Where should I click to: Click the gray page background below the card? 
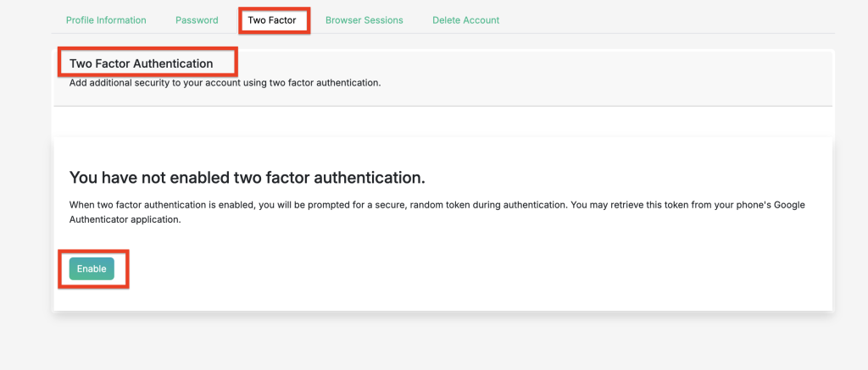click(x=441, y=343)
